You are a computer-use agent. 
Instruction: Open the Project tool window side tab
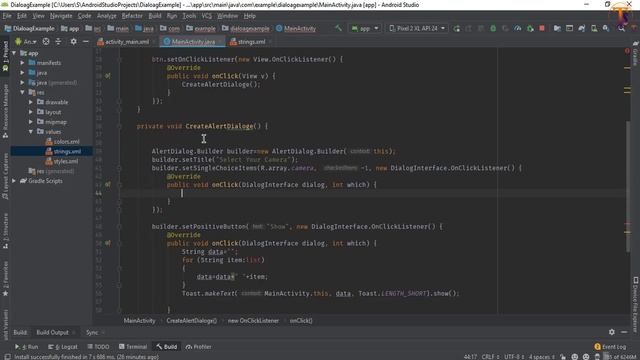click(x=5, y=56)
